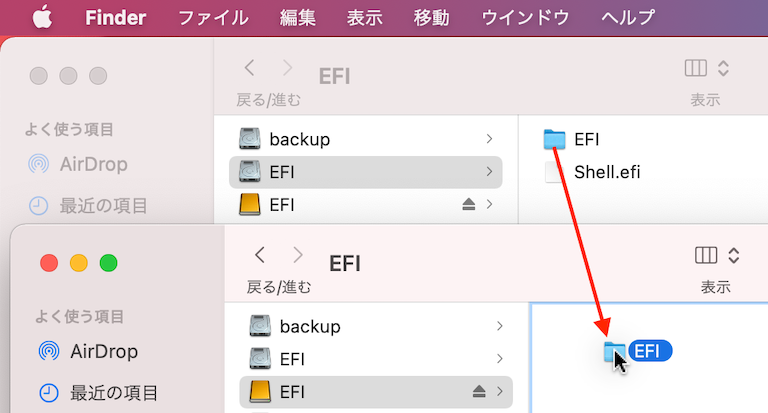The width and height of the screenshot is (768, 413).
Task: Open view options dropdown in back window
Action: pyautogui.click(x=723, y=68)
